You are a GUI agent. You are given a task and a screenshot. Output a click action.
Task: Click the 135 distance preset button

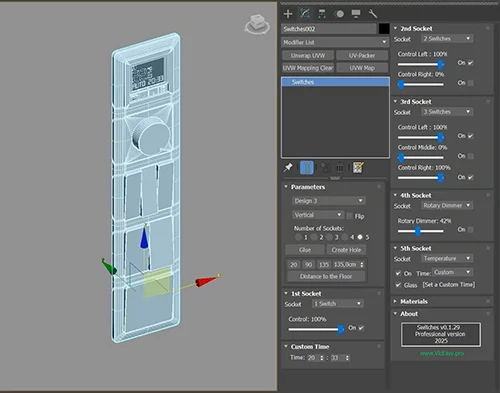coord(324,265)
